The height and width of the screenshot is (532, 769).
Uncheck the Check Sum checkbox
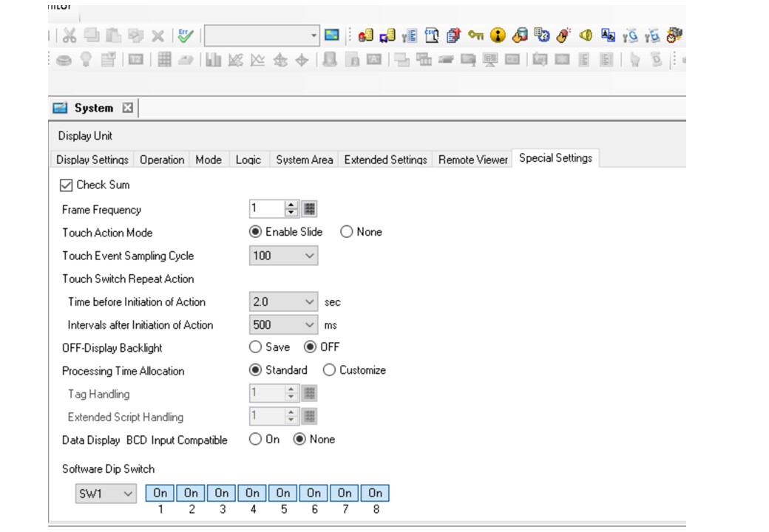(66, 185)
